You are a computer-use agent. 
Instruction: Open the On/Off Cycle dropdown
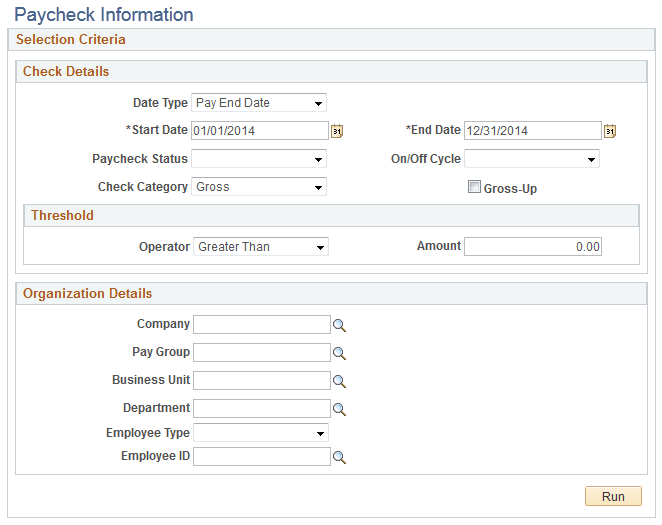coord(532,159)
